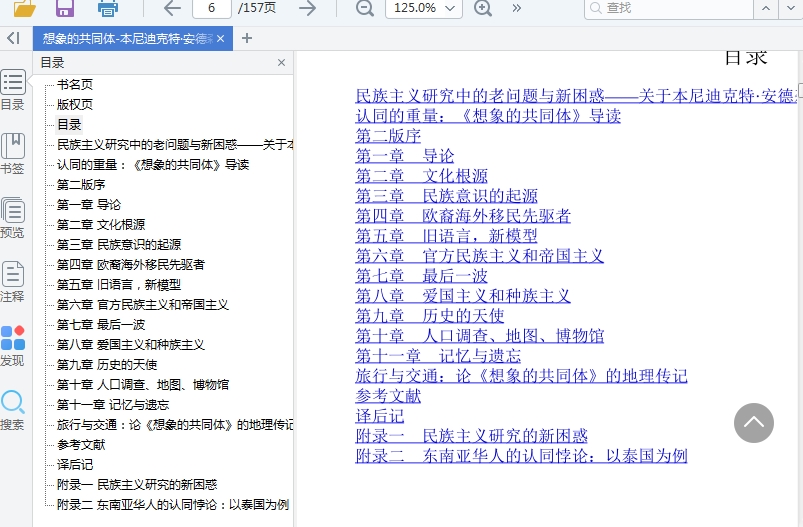Print the document with the printer icon
Image resolution: width=803 pixels, height=527 pixels.
(108, 7)
